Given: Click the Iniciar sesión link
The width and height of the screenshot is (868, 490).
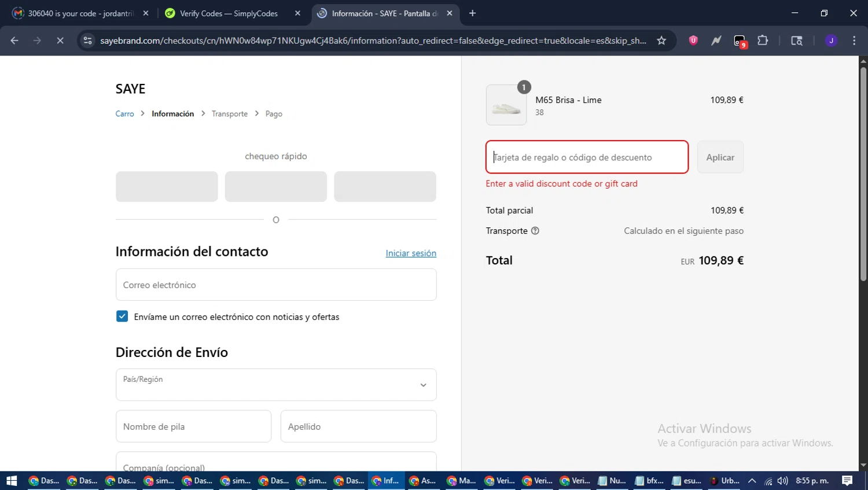Looking at the screenshot, I should (x=411, y=253).
